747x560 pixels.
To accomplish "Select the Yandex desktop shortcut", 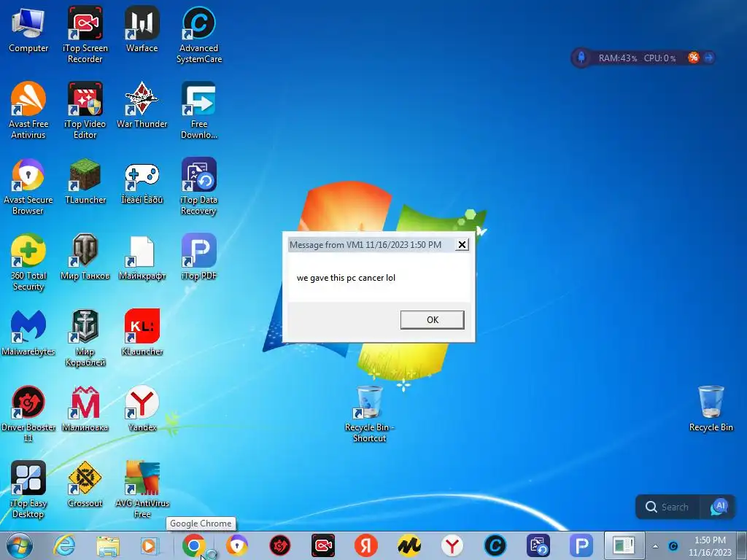I will [x=142, y=408].
